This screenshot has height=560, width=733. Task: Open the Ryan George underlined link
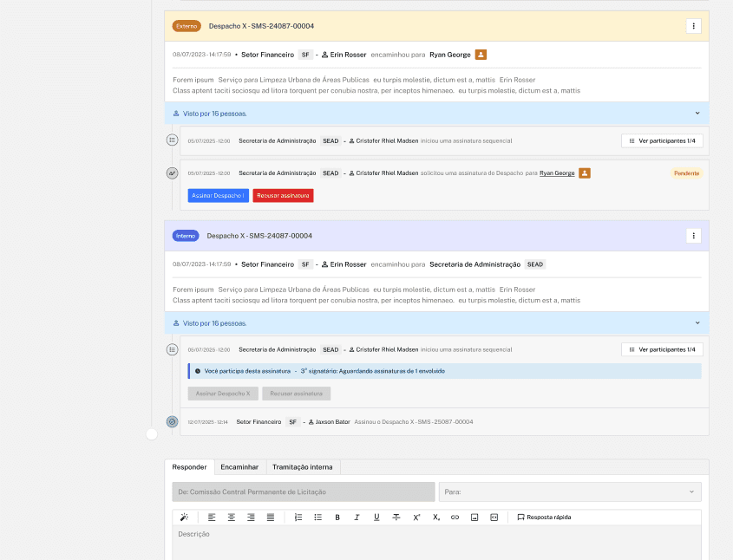557,173
